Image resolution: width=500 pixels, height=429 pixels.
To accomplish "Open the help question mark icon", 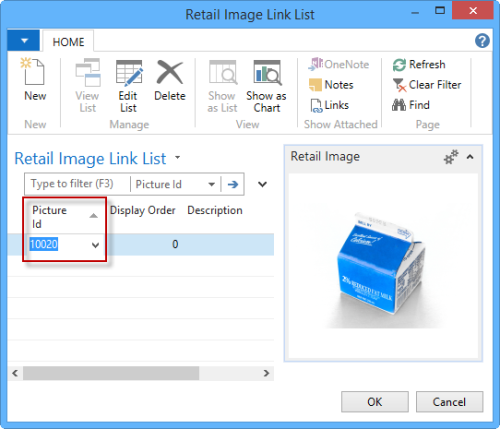I will coord(482,41).
